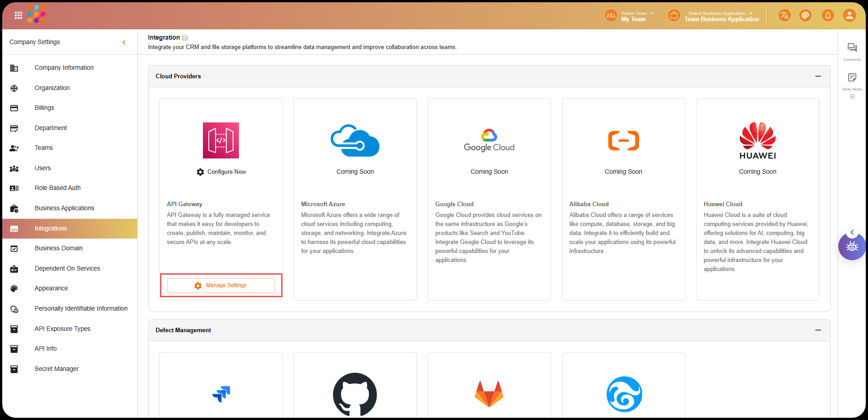Click the API Gateway logo
The height and width of the screenshot is (420, 868).
pyautogui.click(x=221, y=140)
